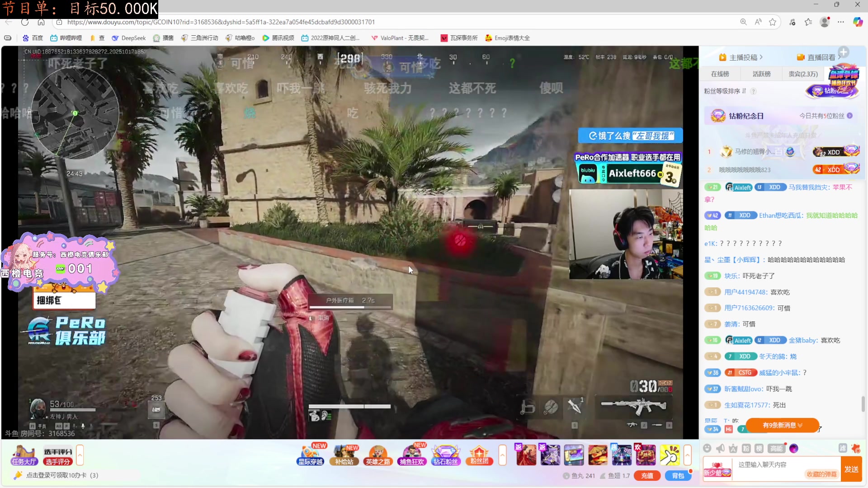Click the 充值 recharge button
This screenshot has height=488, width=868.
[x=647, y=476]
